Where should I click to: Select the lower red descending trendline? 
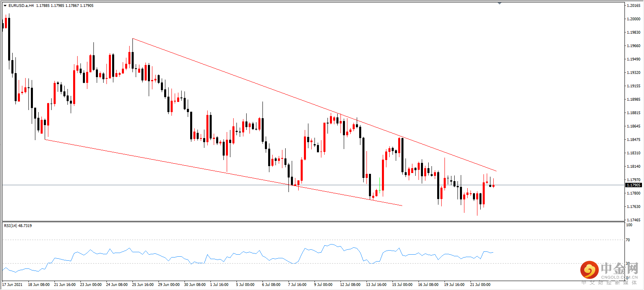[223, 173]
